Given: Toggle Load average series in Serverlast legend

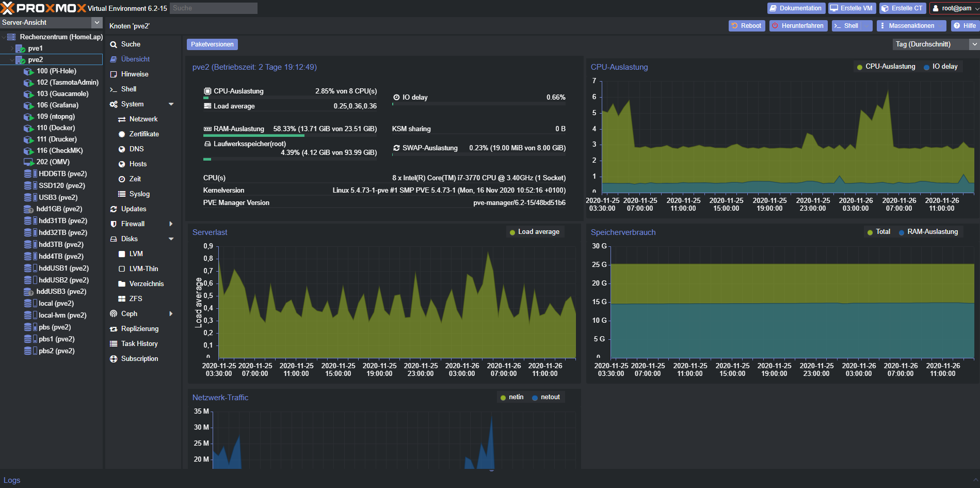Looking at the screenshot, I should point(534,232).
